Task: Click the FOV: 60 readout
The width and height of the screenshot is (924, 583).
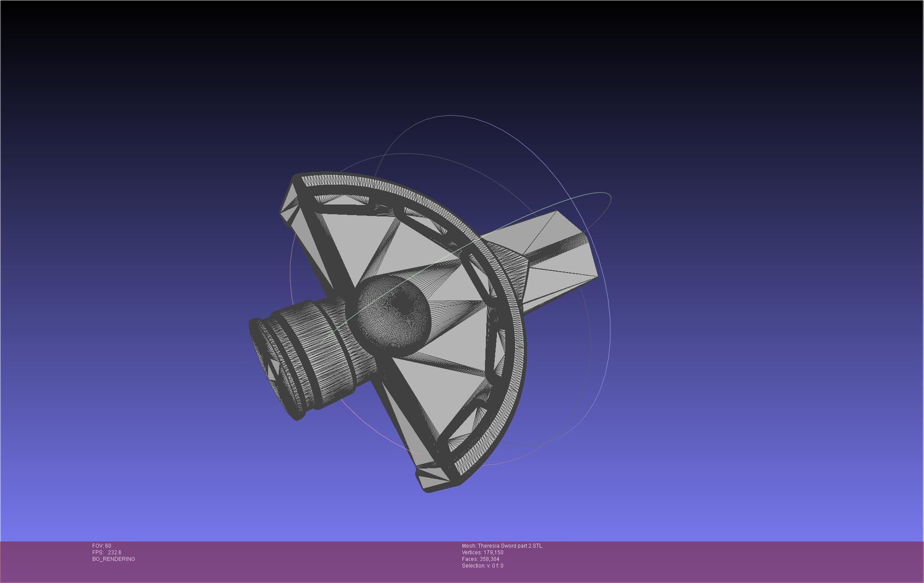Action: [102, 546]
